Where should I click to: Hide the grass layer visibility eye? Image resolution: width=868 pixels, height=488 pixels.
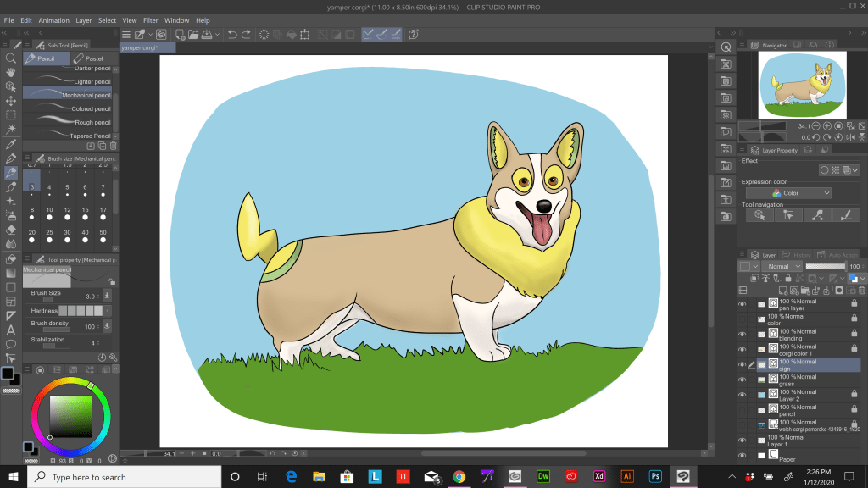tap(742, 380)
